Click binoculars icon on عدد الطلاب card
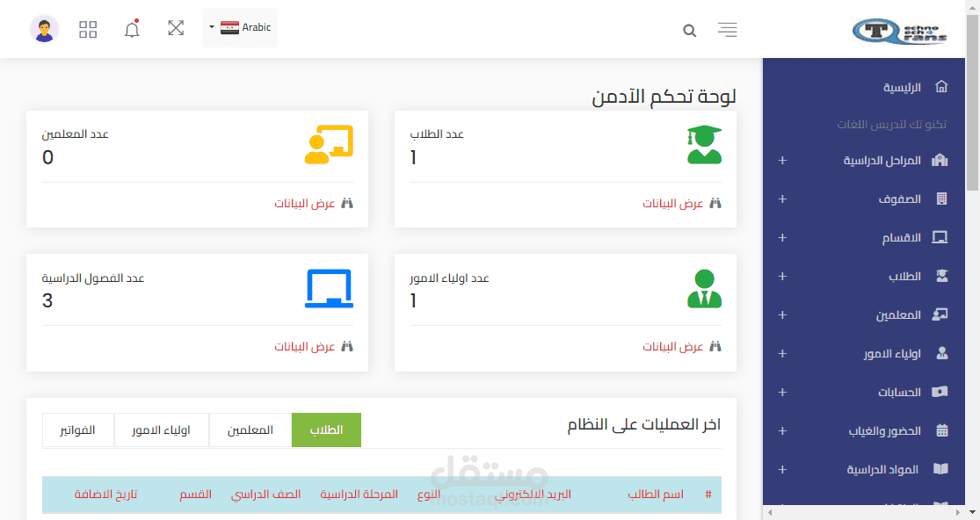Screen dimensions: 980x520 pyautogui.click(x=715, y=203)
